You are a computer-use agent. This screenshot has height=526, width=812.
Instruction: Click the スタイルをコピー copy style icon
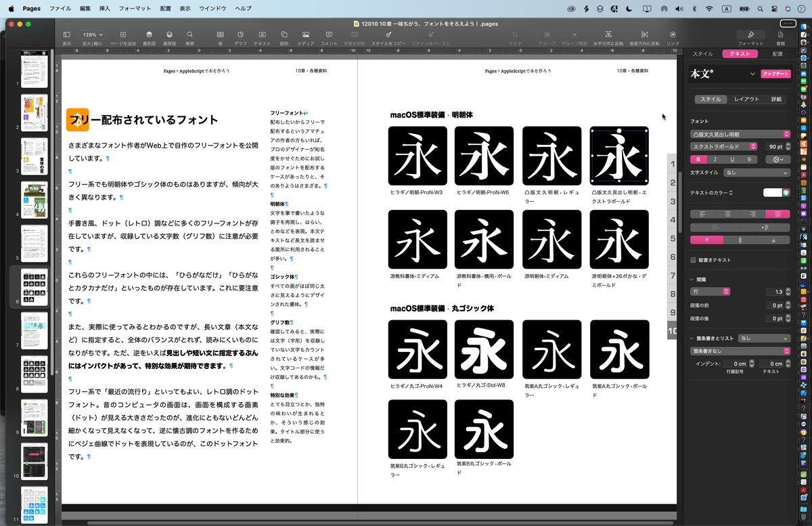(x=388, y=35)
